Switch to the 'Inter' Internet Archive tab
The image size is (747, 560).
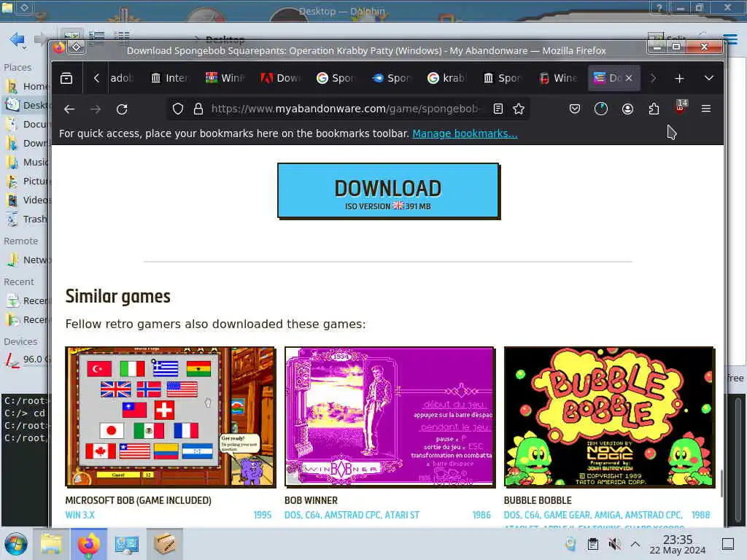(x=169, y=78)
